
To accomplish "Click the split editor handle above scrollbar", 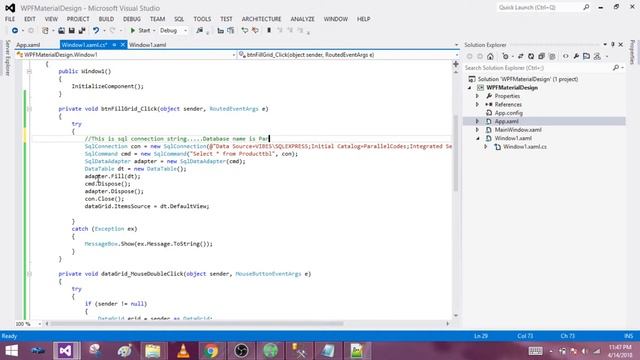I will pyautogui.click(x=456, y=64).
